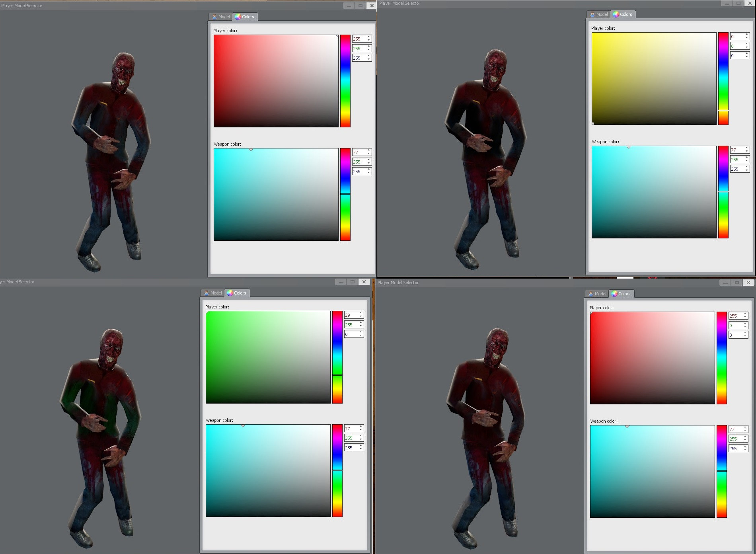Select the Model person icon in bottom-right window
The height and width of the screenshot is (554, 756).
[591, 294]
